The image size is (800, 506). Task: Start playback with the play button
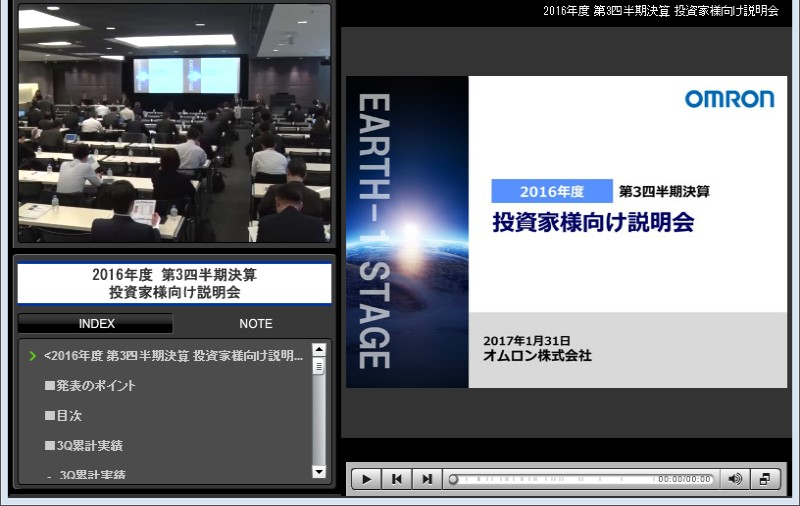click(366, 479)
